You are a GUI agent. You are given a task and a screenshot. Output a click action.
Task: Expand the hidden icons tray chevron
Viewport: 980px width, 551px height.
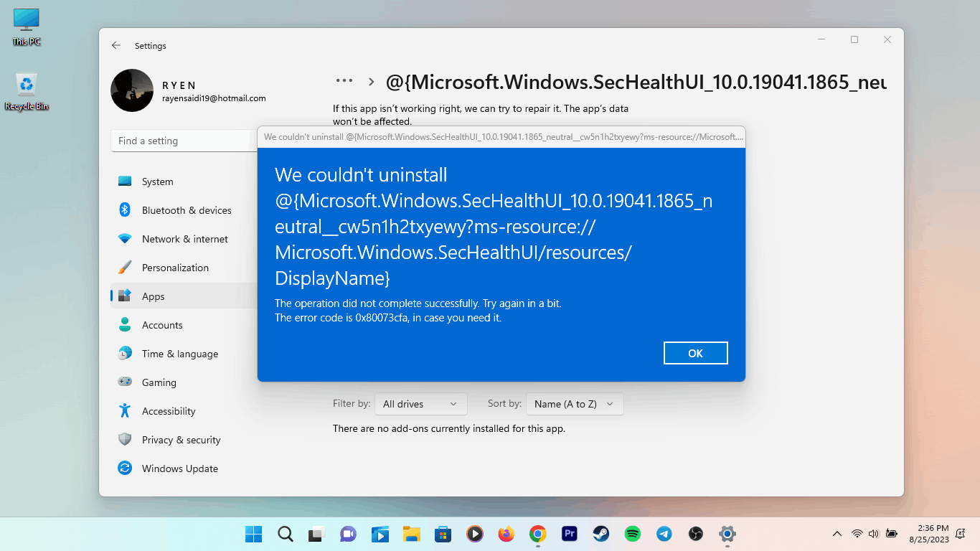tap(837, 534)
